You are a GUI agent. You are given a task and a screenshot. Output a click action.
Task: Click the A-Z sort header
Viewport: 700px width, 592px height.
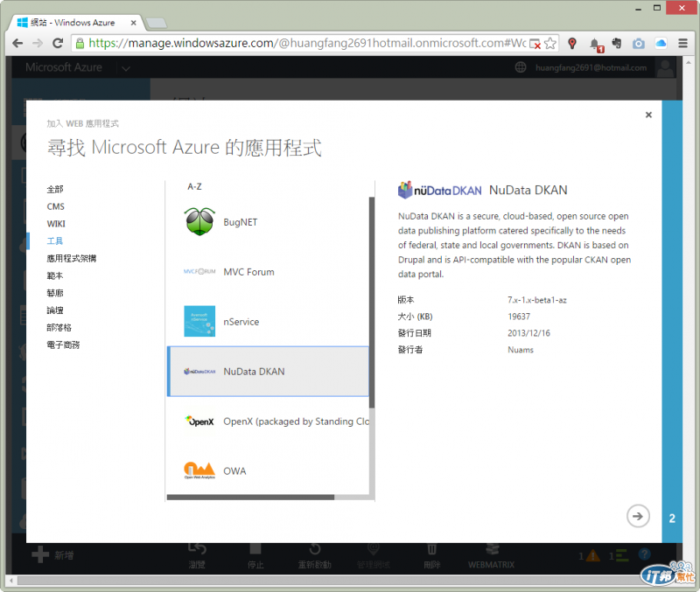[x=194, y=186]
